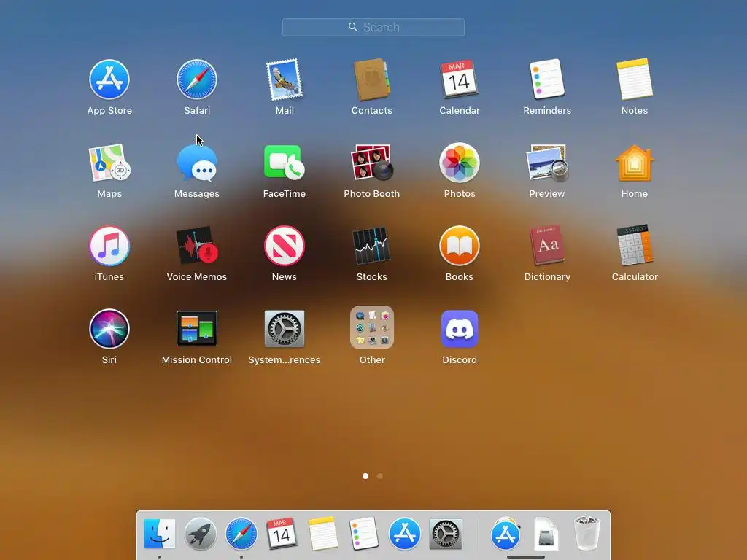
Task: Launch the Stocks app
Action: (x=371, y=246)
